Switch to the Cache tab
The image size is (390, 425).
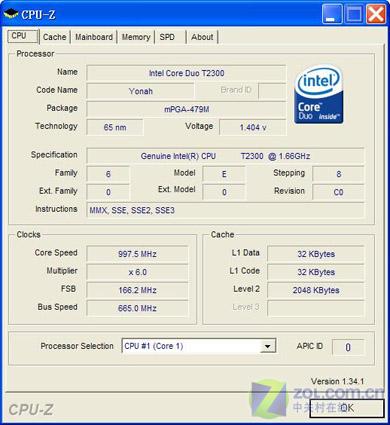click(x=55, y=37)
